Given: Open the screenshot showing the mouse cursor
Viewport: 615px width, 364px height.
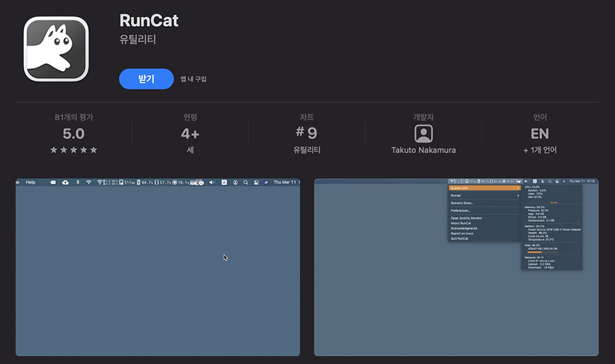Looking at the screenshot, I should coord(158,267).
